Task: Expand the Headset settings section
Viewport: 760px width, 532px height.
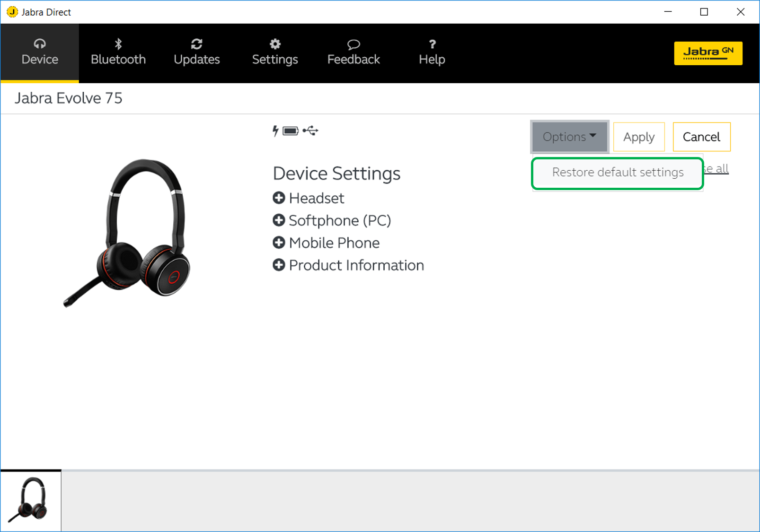Action: [x=279, y=198]
